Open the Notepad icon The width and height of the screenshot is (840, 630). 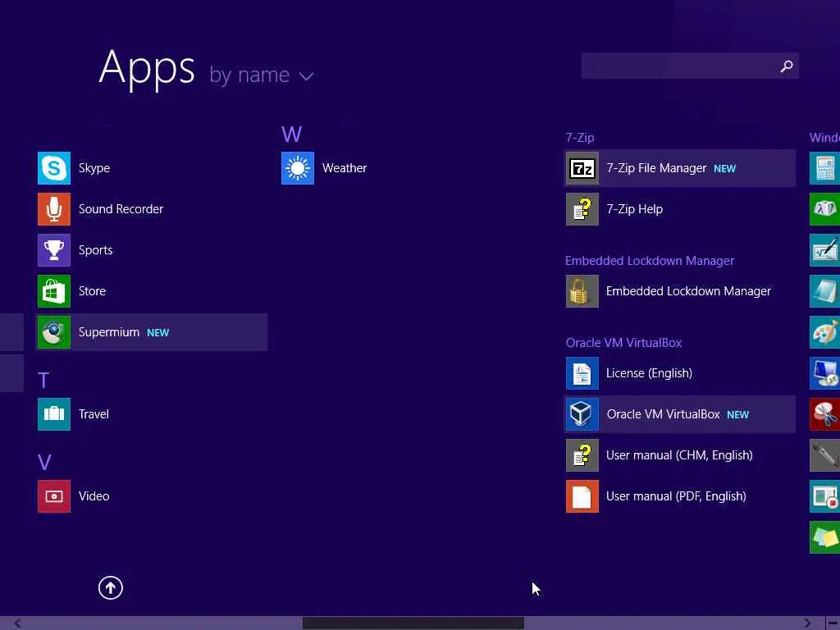(x=824, y=291)
